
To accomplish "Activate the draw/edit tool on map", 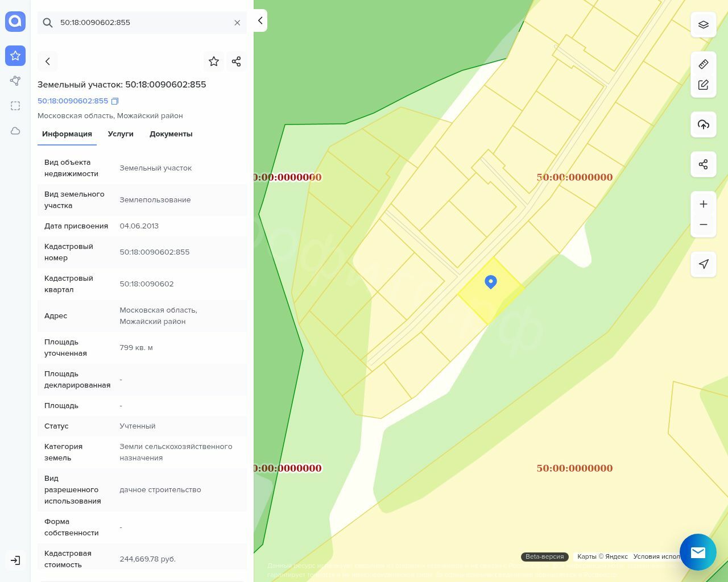I will click(704, 85).
